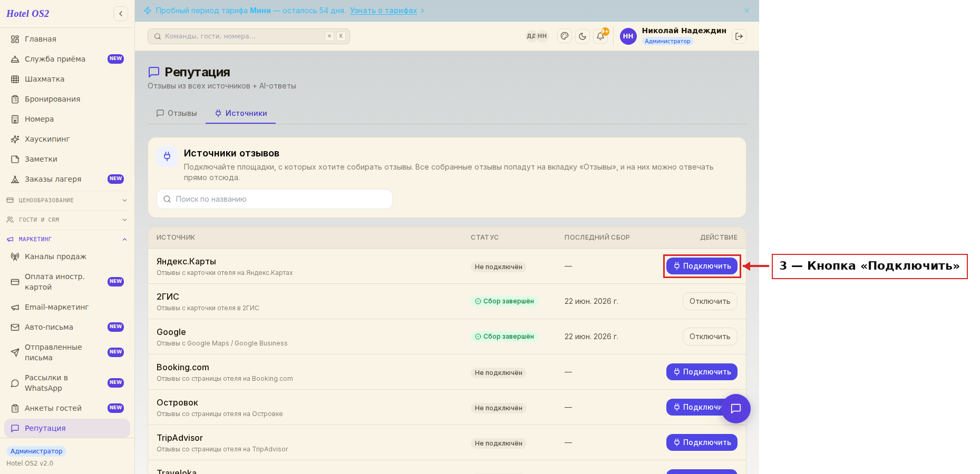The width and height of the screenshot is (980, 474).
Task: Open the color theme palette icon
Action: [565, 36]
